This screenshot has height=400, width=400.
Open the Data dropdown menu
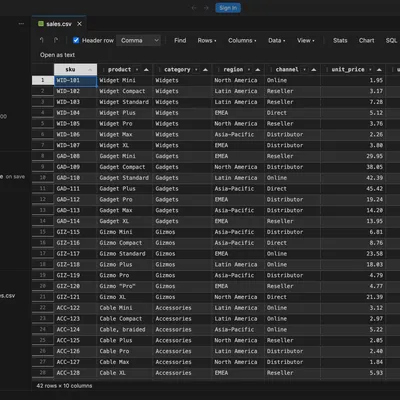coord(276,40)
